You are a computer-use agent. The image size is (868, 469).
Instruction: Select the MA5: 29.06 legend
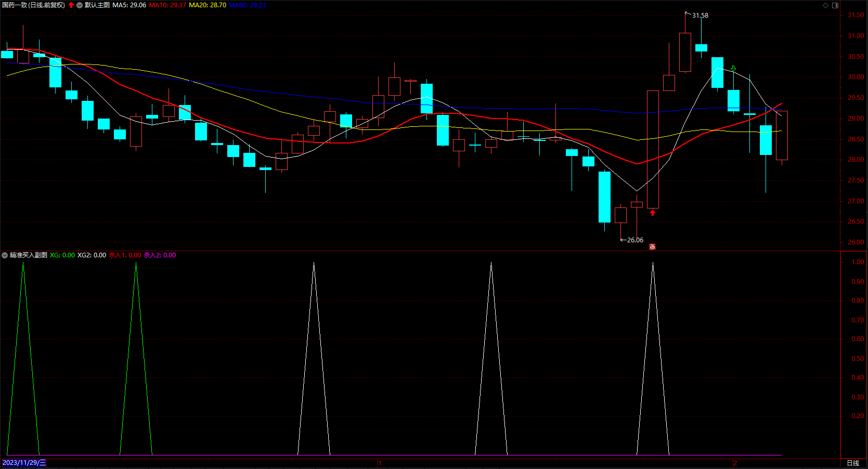(129, 5)
